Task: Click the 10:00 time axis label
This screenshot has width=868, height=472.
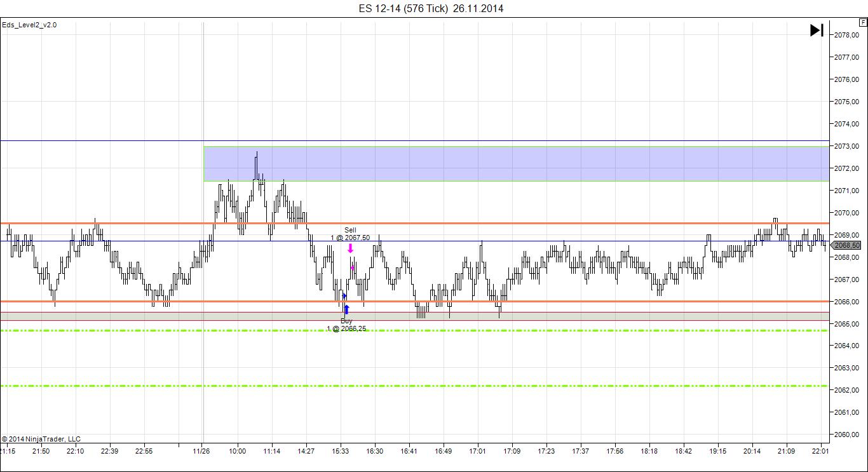Action: coord(238,451)
